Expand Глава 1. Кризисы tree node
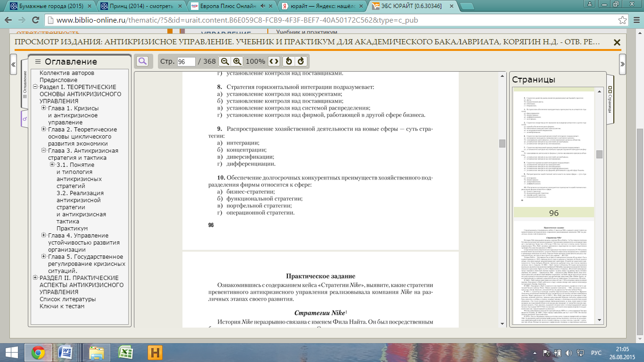The width and height of the screenshot is (644, 362). [44, 108]
